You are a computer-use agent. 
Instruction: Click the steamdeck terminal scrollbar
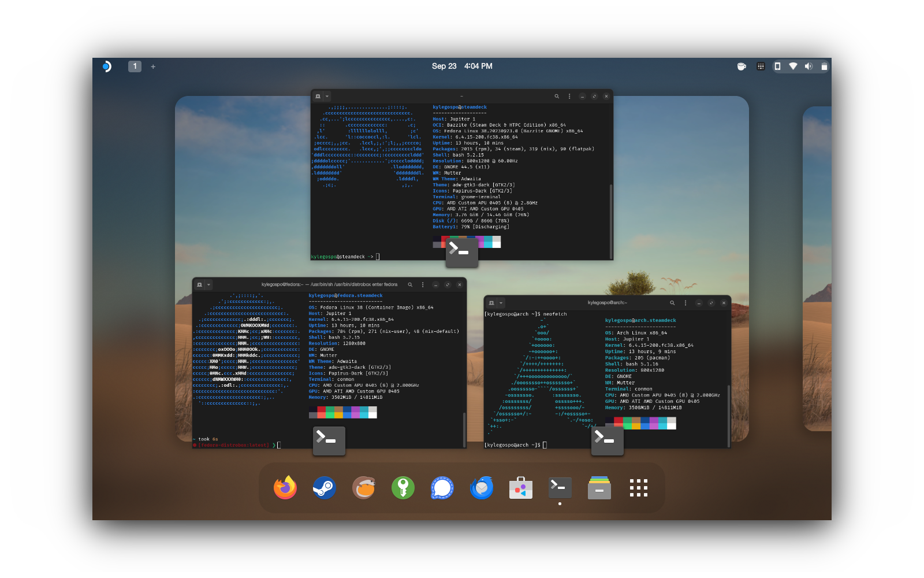click(x=610, y=221)
